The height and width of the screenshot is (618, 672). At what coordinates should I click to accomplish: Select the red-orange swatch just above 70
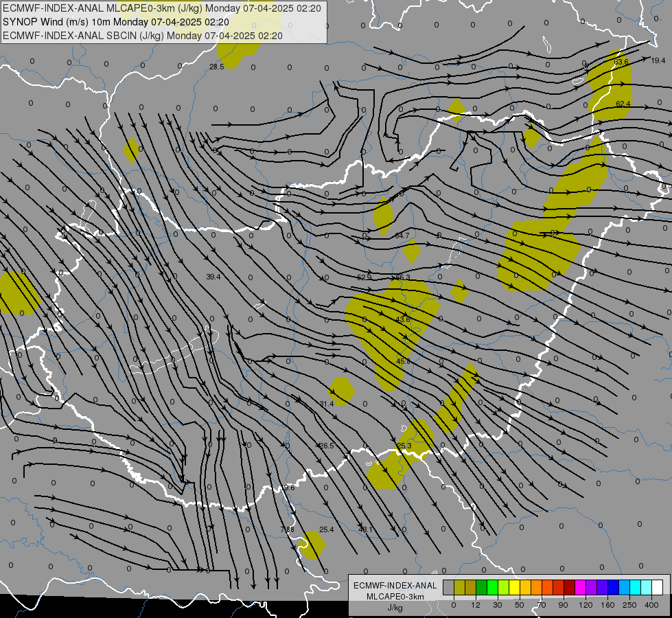[547, 588]
